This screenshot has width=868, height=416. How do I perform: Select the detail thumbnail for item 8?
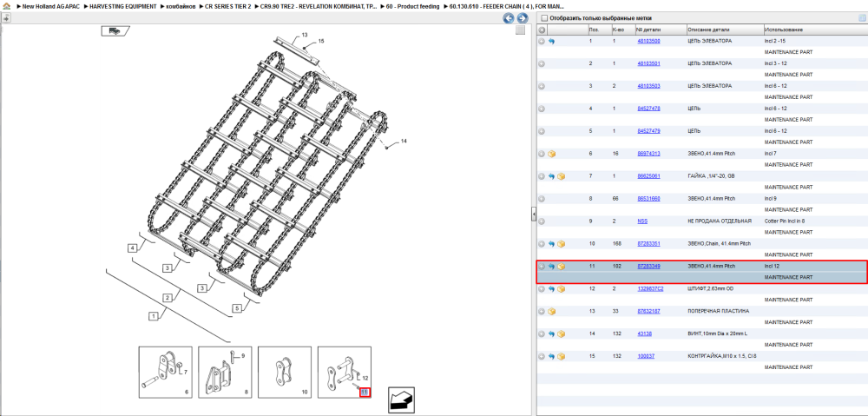click(225, 373)
